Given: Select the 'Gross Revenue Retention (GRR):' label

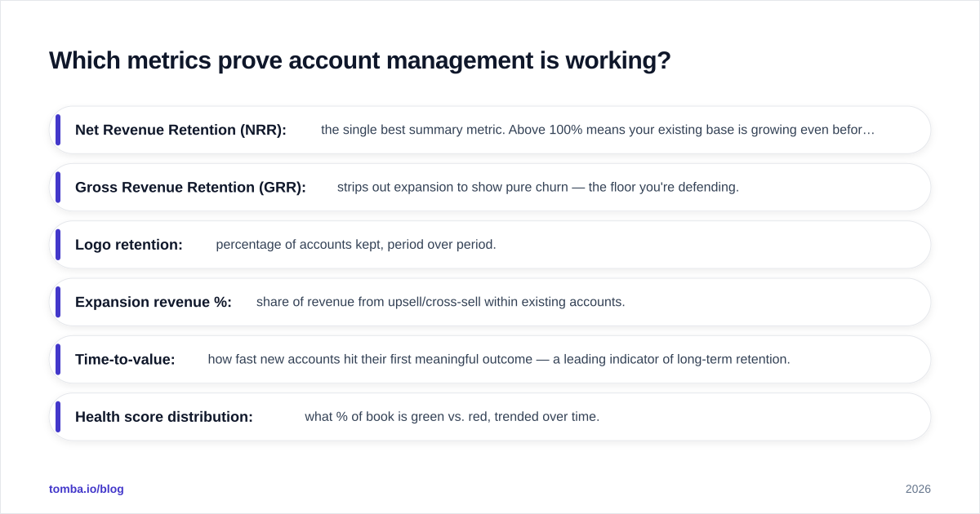Looking at the screenshot, I should (190, 187).
